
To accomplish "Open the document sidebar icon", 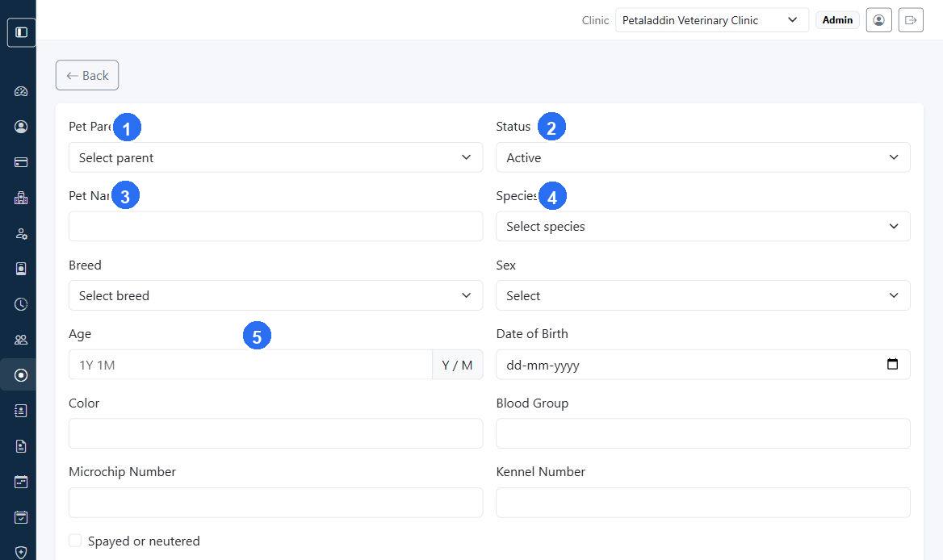I will [21, 446].
